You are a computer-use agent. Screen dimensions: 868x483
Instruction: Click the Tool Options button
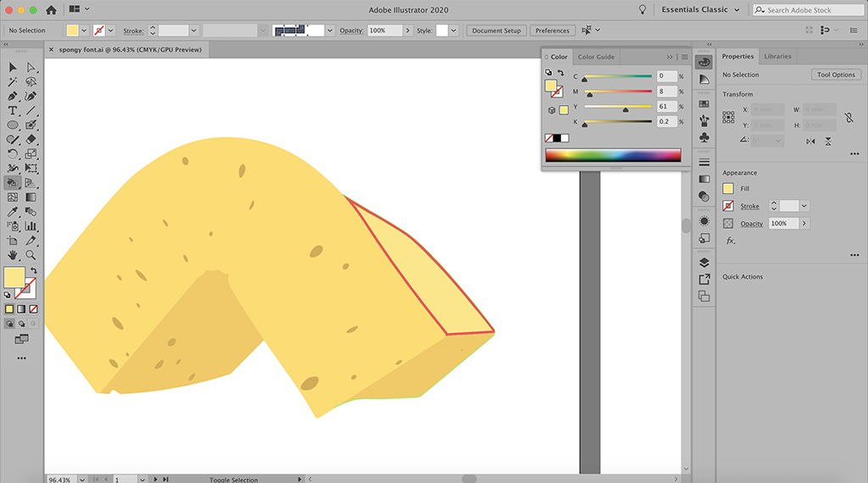click(836, 75)
